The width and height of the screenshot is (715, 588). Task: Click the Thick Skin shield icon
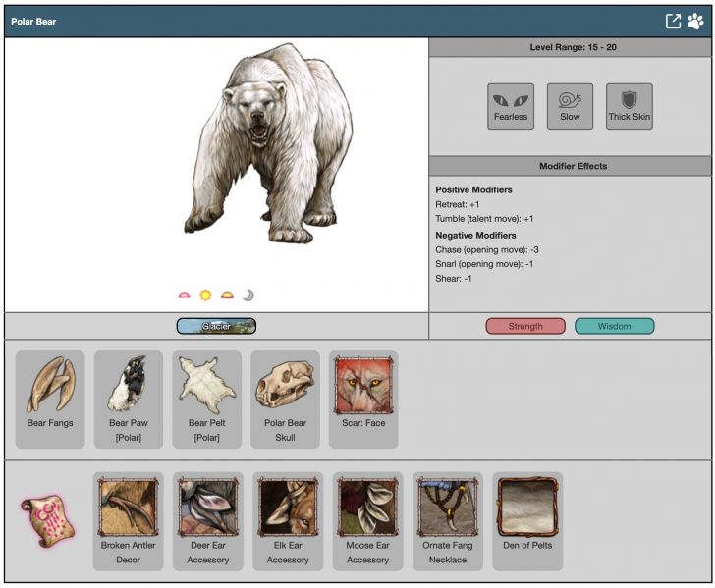629,106
